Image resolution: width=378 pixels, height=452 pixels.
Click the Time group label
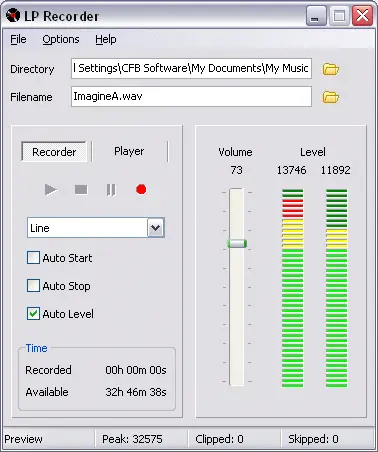(x=36, y=348)
